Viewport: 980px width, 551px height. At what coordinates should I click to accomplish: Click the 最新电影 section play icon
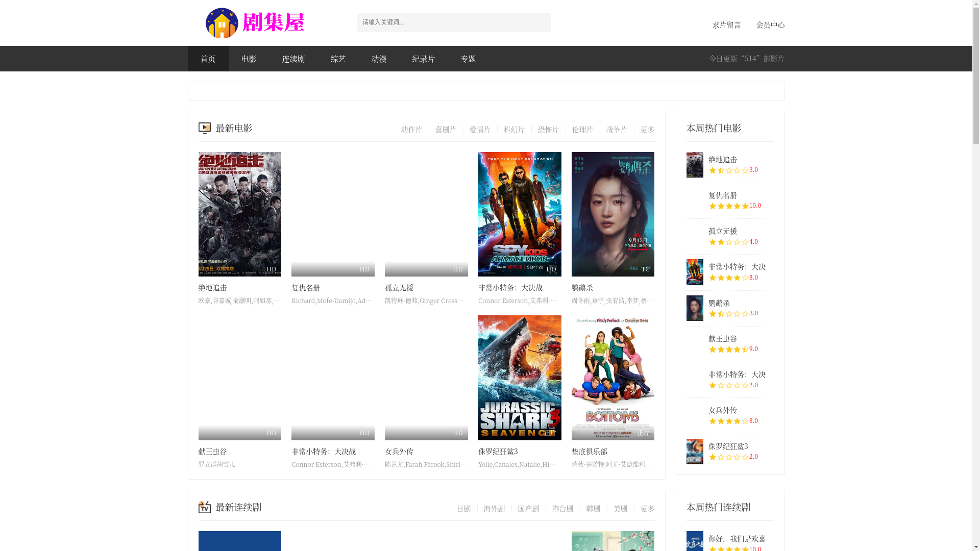204,128
